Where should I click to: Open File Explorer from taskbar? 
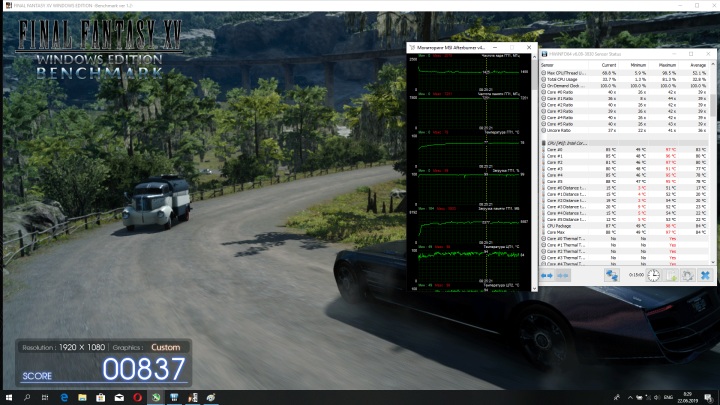point(82,398)
